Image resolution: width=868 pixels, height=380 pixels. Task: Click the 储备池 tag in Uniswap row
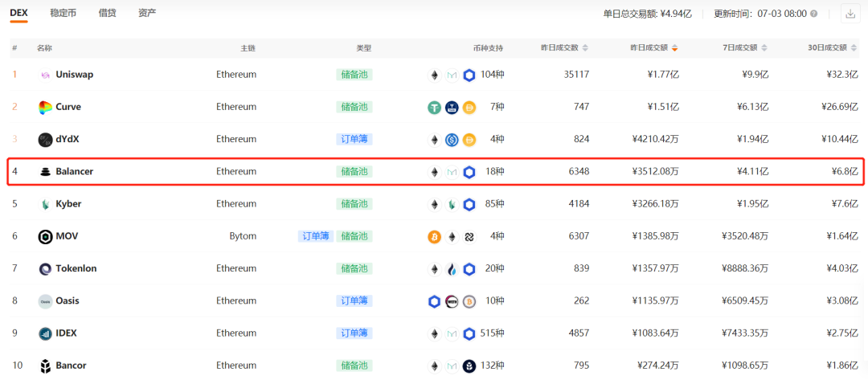point(354,75)
